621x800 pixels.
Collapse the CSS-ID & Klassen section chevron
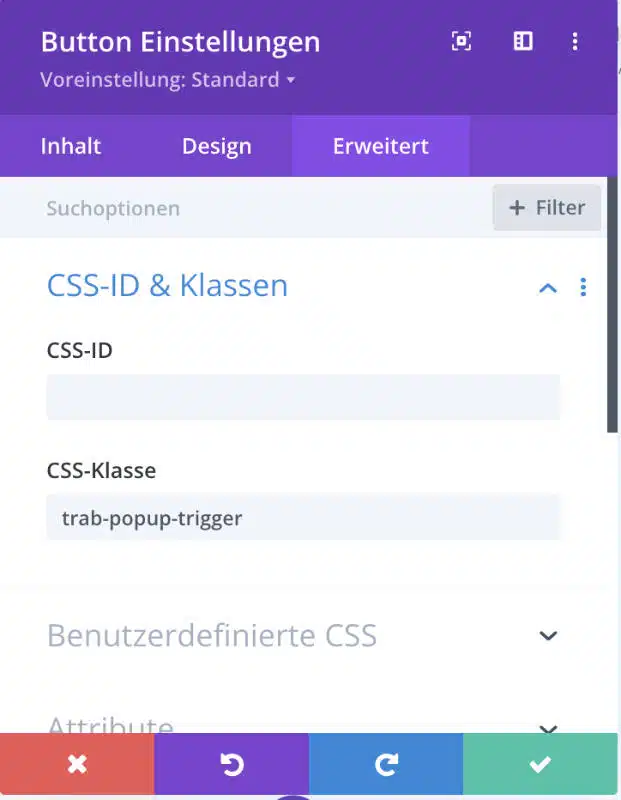click(548, 288)
